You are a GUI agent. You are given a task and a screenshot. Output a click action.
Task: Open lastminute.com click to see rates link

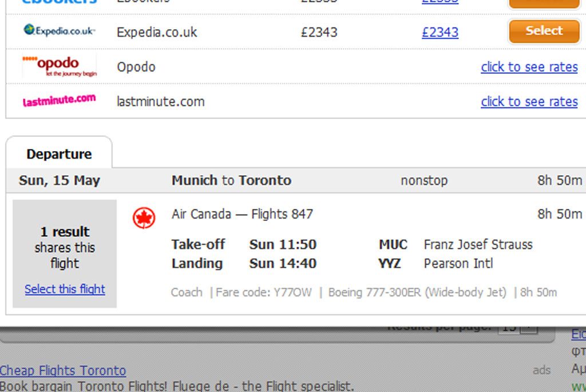coord(529,102)
